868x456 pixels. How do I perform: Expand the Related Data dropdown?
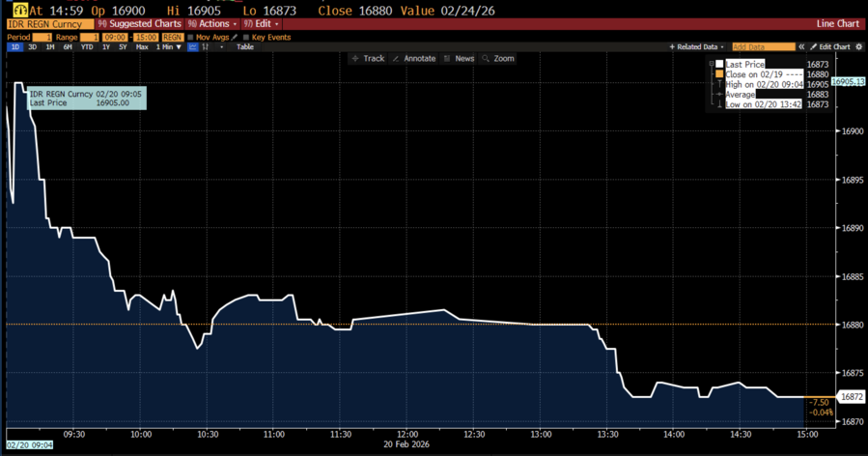click(697, 46)
